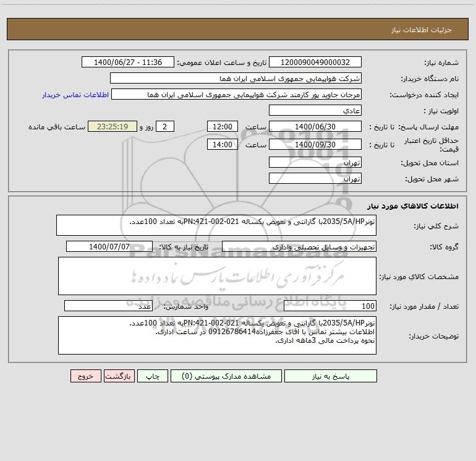Click the تعداد / مقدار مورد نیاز label
476x461 pixels.
pyautogui.click(x=424, y=307)
